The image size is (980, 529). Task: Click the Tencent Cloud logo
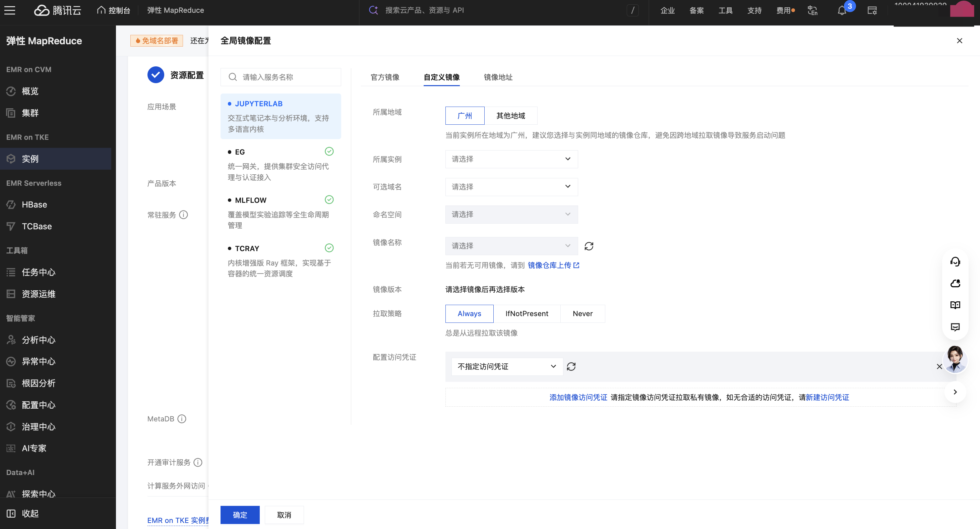pos(57,10)
